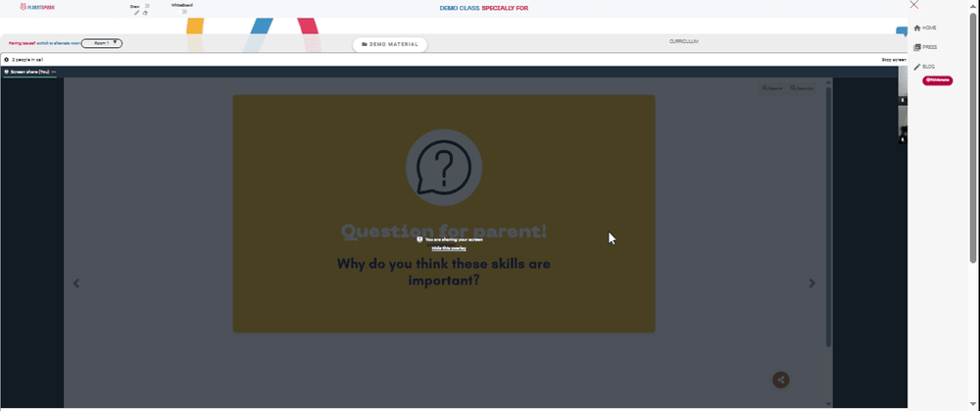
Task: Open the Curriculum tab
Action: [684, 41]
